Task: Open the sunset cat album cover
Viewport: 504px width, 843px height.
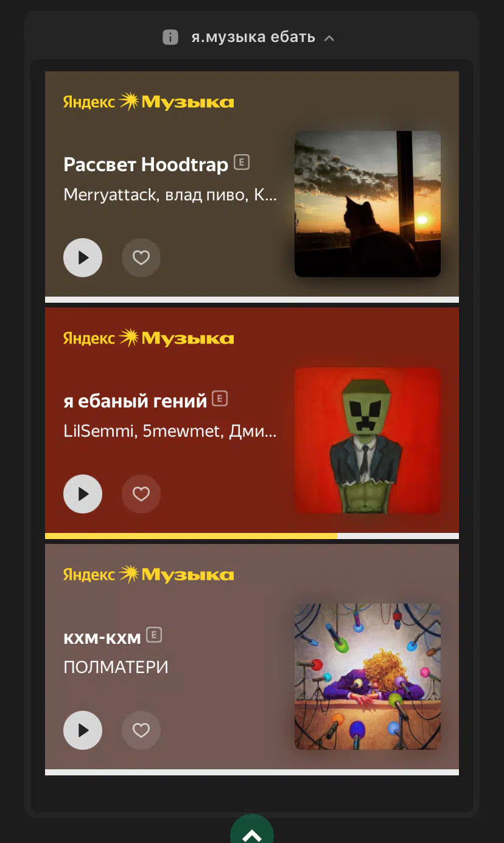Action: point(368,204)
